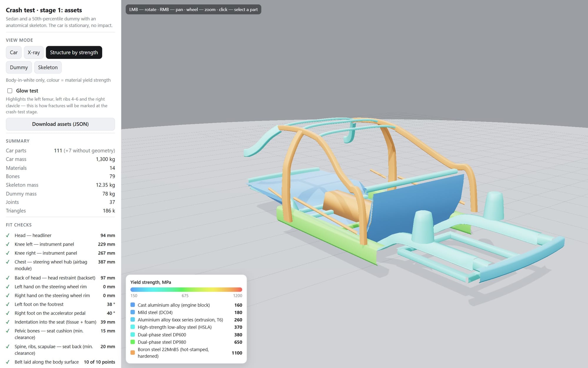Viewport: 588px width, 368px height.
Task: Click the Head — headliner fit check row
Action: tap(60, 236)
